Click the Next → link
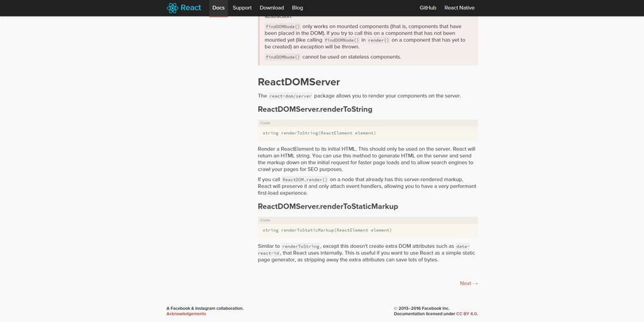Viewport: 644px width, 322px height. coord(468,283)
